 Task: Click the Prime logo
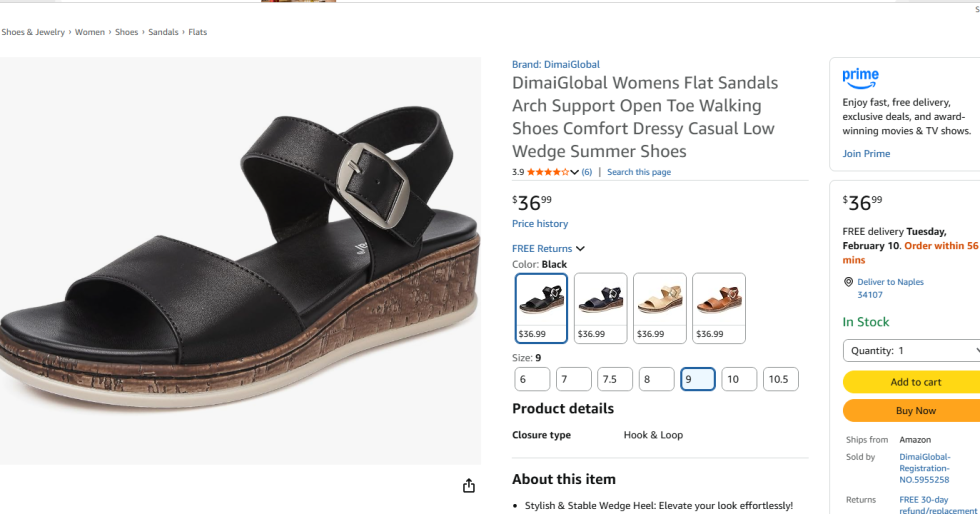(x=860, y=76)
